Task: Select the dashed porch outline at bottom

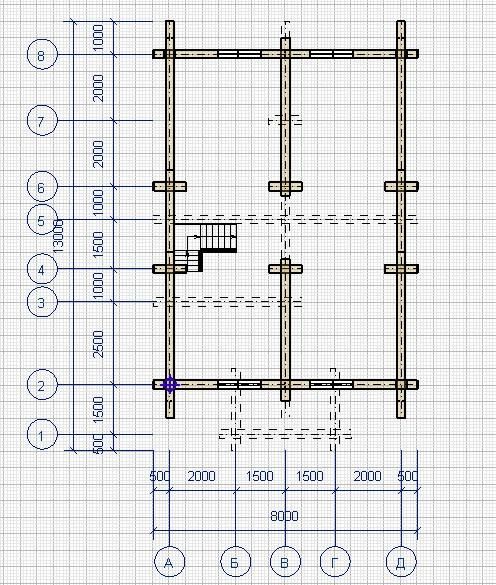Action: pos(285,409)
